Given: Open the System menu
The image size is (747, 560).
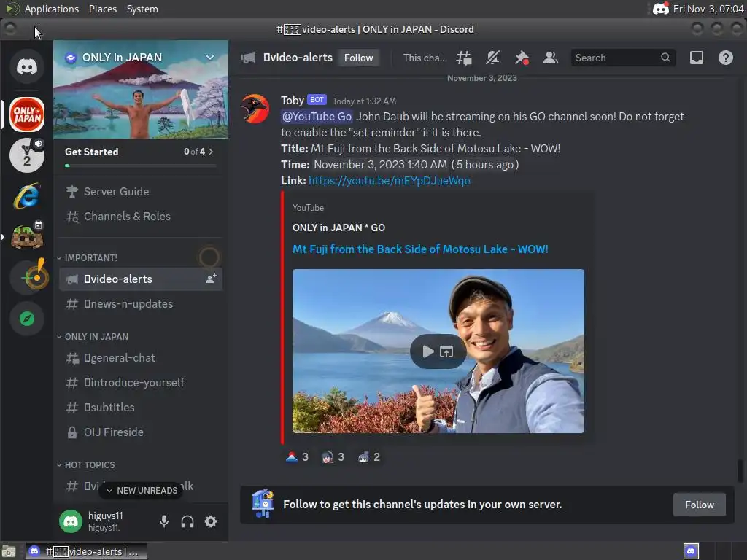Looking at the screenshot, I should tap(142, 9).
